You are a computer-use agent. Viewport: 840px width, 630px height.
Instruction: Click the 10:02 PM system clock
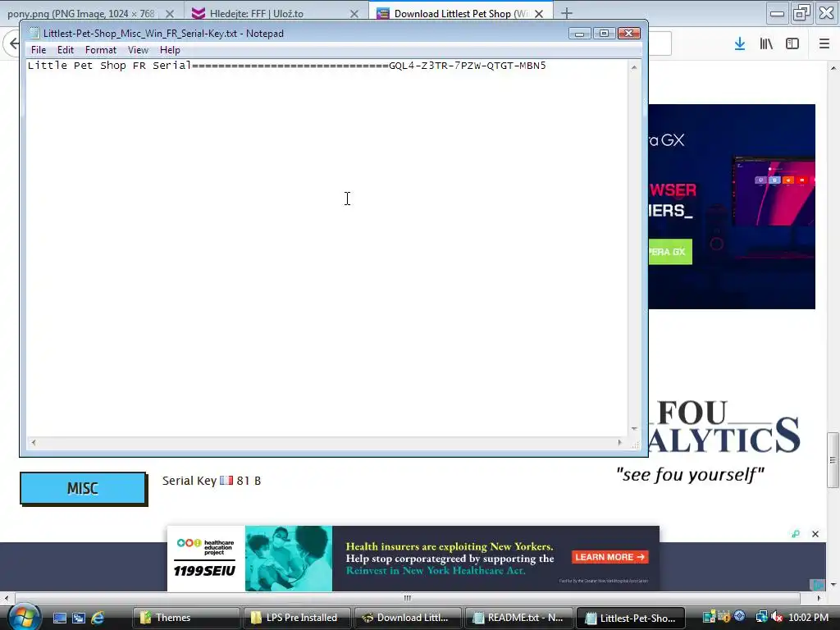point(808,617)
